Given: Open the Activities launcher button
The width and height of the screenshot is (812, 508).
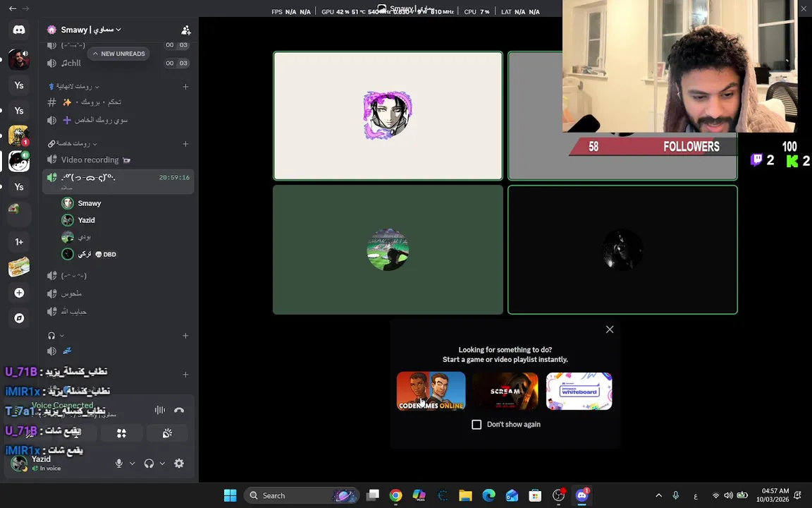Looking at the screenshot, I should [x=122, y=433].
